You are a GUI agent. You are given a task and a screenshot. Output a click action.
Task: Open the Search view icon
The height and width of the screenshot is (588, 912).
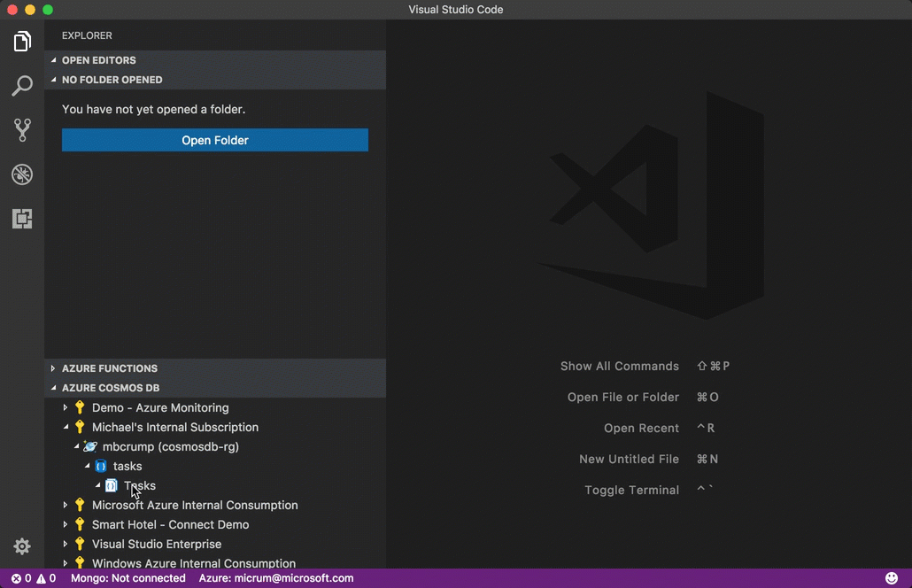tap(22, 86)
